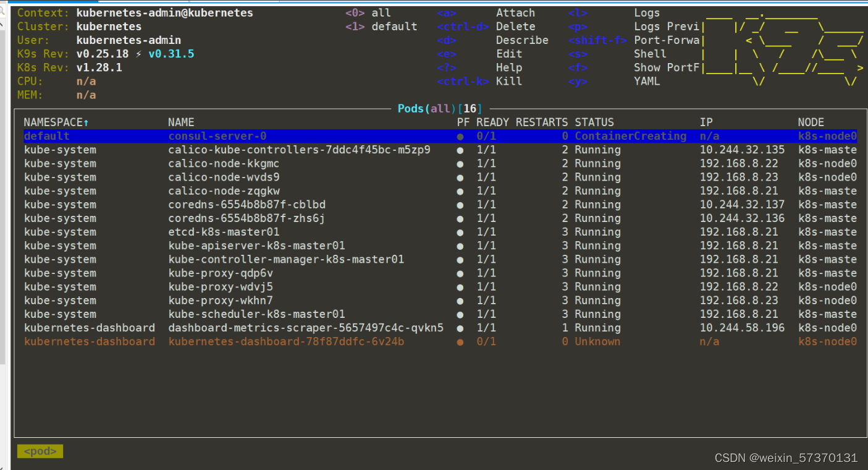Click the NODE column header
868x470 pixels.
811,122
